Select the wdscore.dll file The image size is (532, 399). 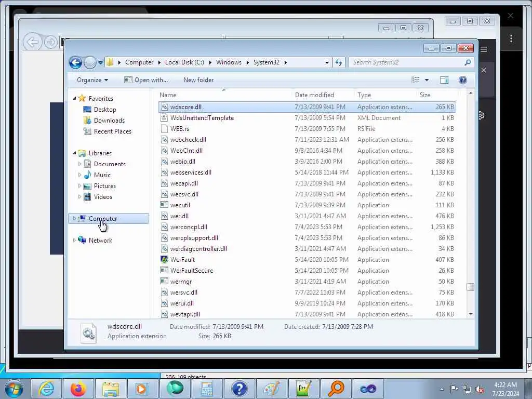[x=307, y=107]
